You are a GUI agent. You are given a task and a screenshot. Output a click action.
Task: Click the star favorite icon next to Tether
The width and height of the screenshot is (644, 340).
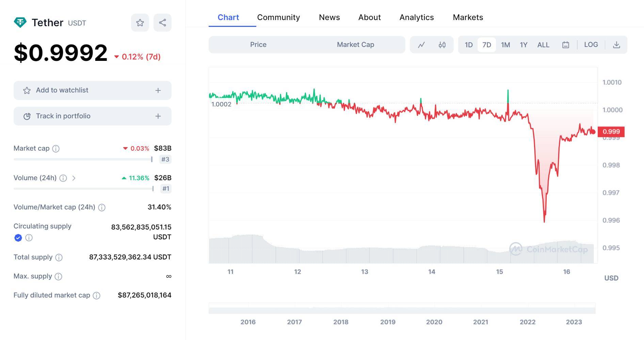tap(140, 23)
